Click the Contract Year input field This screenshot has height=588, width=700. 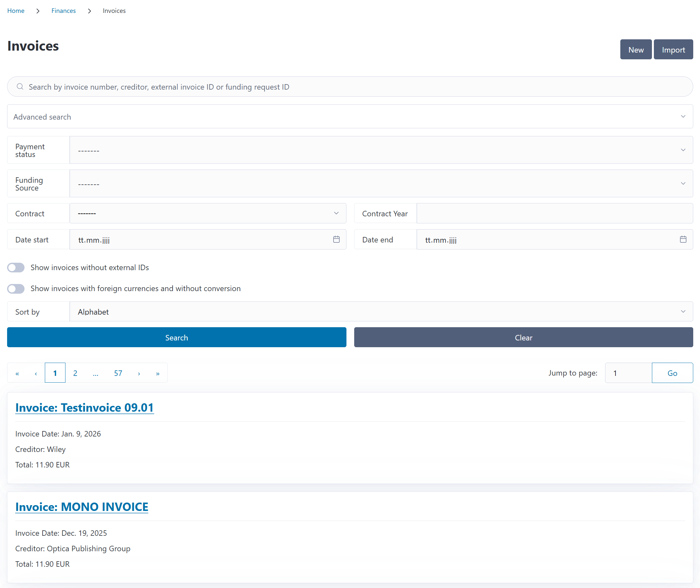[x=554, y=213]
